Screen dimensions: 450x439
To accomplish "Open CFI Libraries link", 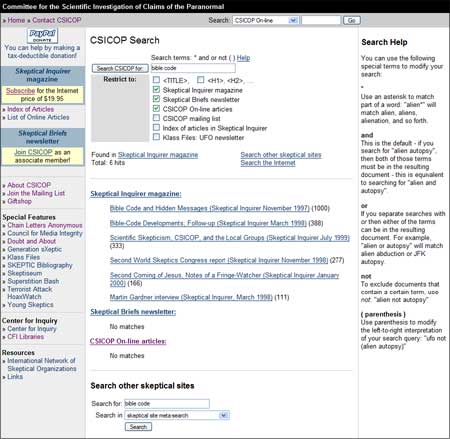I will tap(26, 337).
